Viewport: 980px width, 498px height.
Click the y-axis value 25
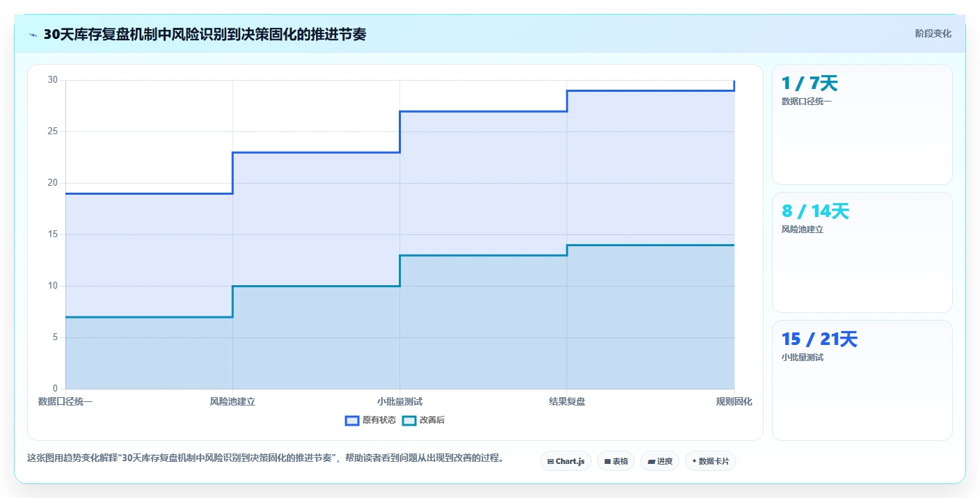pyautogui.click(x=53, y=131)
